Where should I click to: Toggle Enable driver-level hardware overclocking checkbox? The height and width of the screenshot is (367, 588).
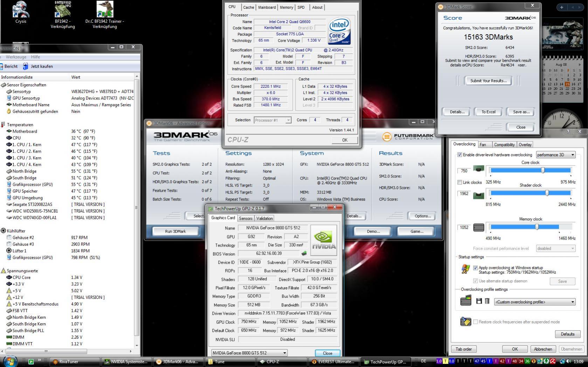[459, 155]
